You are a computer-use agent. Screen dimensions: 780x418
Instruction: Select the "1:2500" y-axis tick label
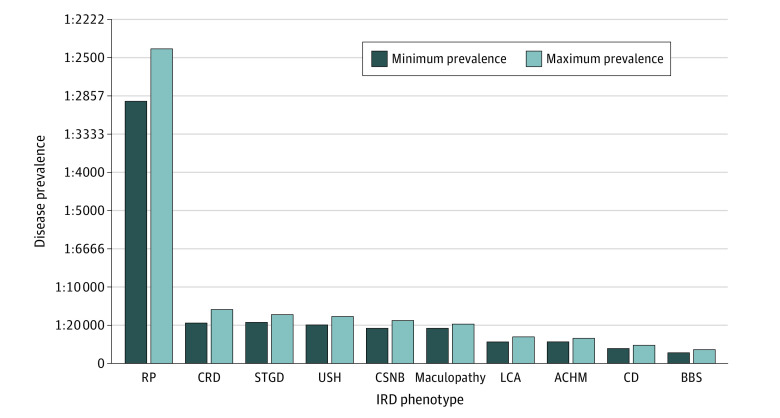[x=89, y=58]
